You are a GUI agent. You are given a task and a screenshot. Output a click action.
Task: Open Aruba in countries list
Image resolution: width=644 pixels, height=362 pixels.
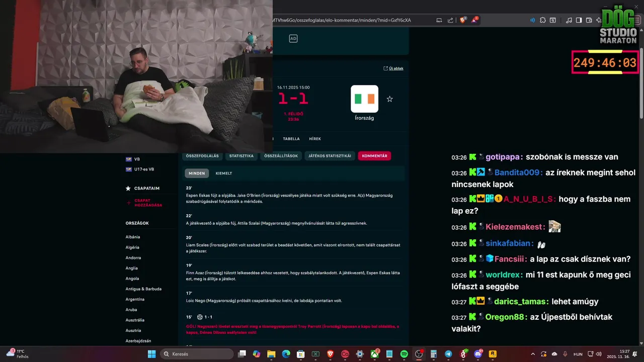[131, 310]
